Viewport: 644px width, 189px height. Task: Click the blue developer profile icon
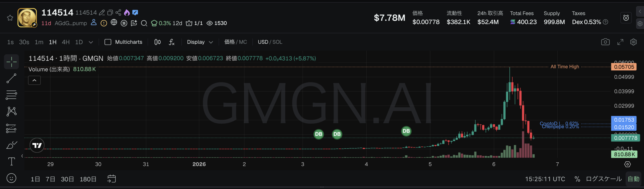pyautogui.click(x=94, y=23)
